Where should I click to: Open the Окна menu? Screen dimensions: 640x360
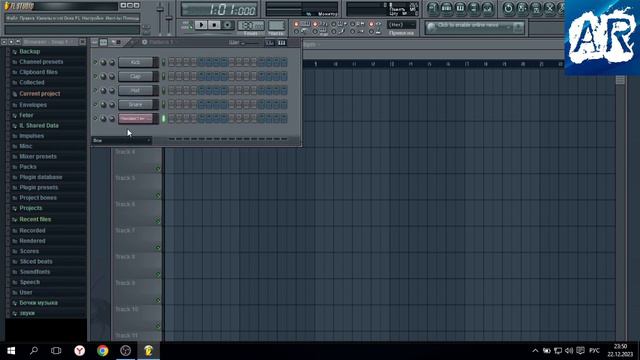click(x=69, y=18)
